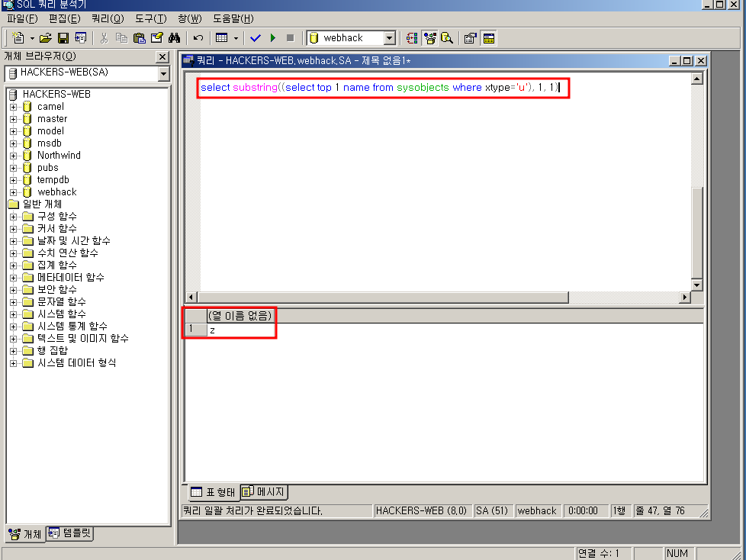Expand the 구성 함수 folder
Screen dimensions: 746x560
(x=13, y=217)
